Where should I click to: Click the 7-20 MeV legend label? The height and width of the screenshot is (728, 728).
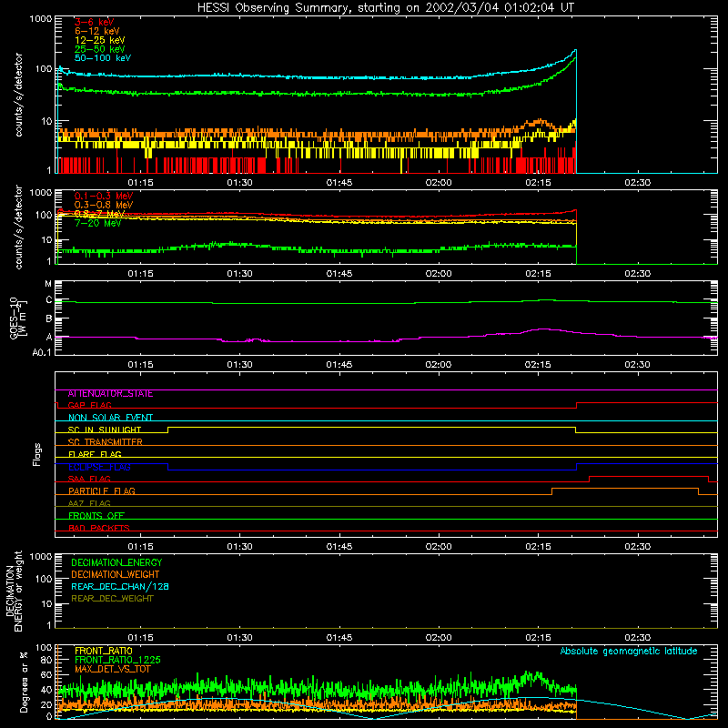97,223
